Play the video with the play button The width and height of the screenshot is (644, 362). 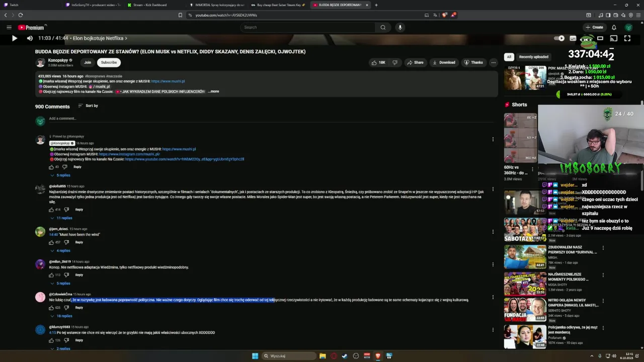[x=14, y=38]
